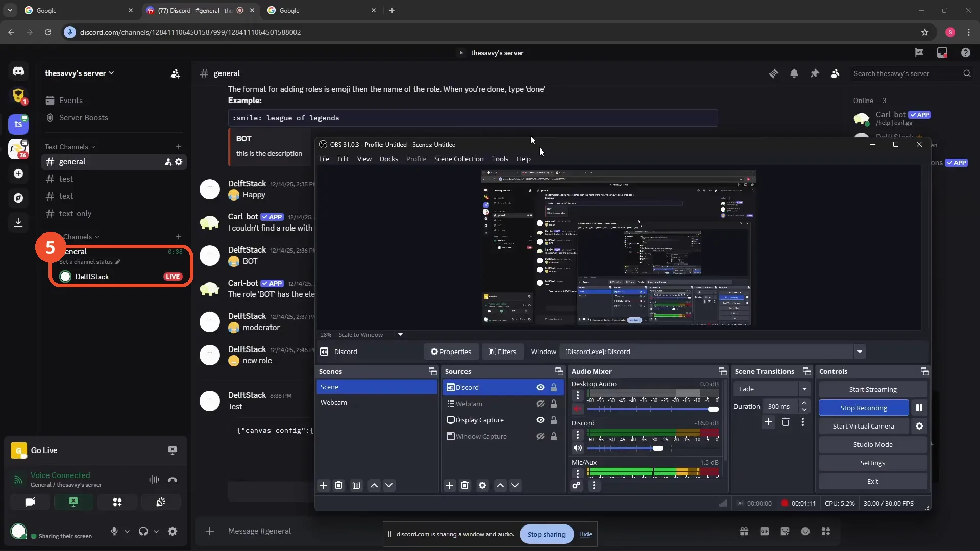Expand thesavvy's server dropdown menu

pyautogui.click(x=79, y=73)
